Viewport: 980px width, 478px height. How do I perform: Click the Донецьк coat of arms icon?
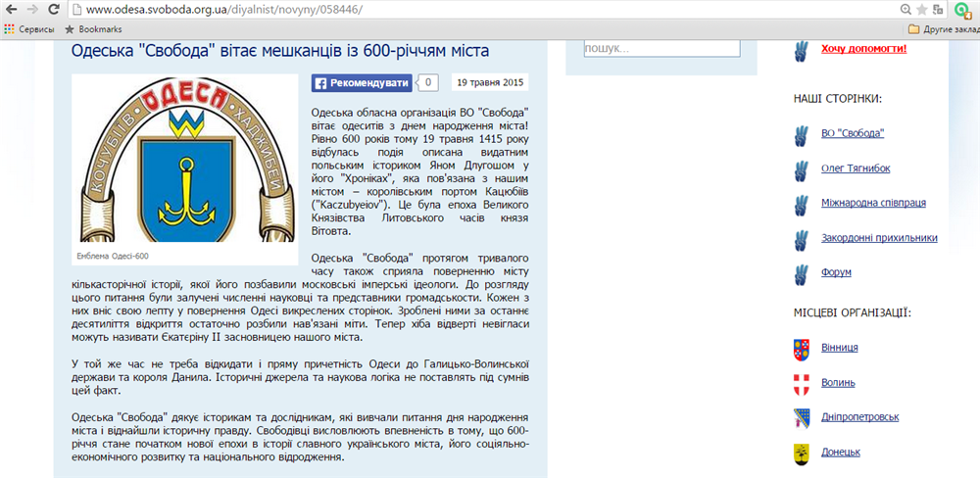[x=801, y=454]
